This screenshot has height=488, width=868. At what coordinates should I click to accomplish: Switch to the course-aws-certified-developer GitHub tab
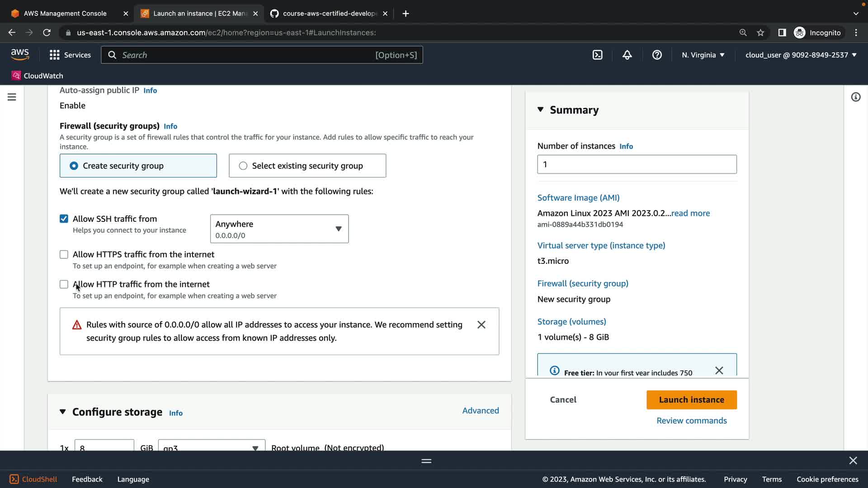click(x=330, y=14)
